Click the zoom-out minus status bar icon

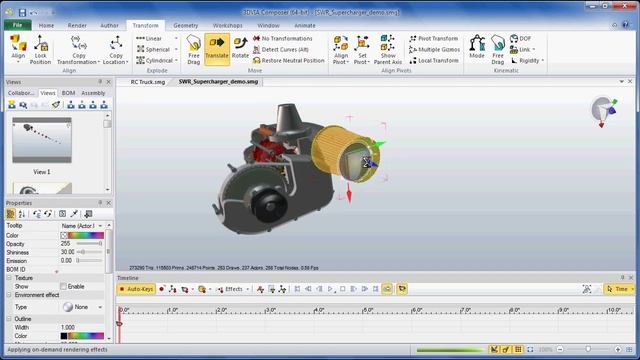[x=560, y=349]
